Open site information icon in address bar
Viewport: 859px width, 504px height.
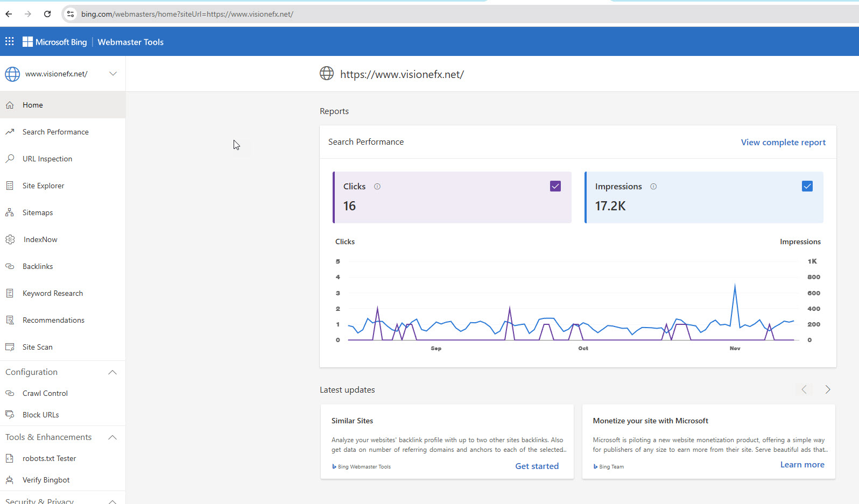click(x=70, y=14)
